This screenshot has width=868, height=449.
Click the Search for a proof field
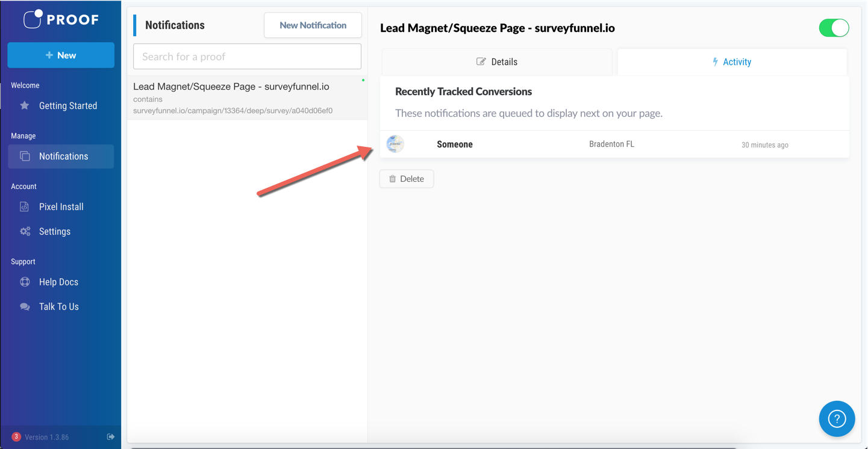[x=247, y=57]
